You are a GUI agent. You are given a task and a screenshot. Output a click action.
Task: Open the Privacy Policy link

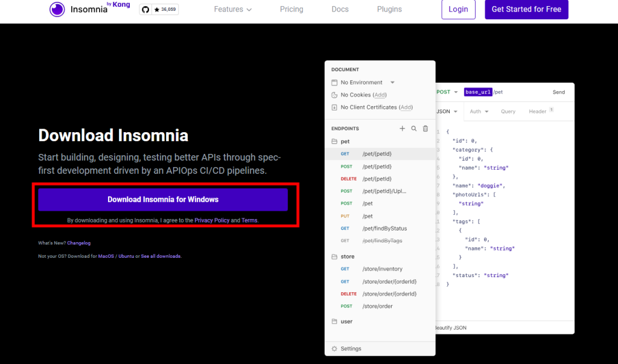tap(212, 220)
